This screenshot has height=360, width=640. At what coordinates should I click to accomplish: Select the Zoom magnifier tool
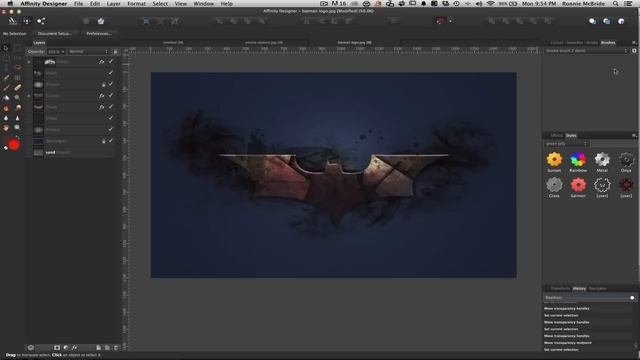tap(17, 128)
